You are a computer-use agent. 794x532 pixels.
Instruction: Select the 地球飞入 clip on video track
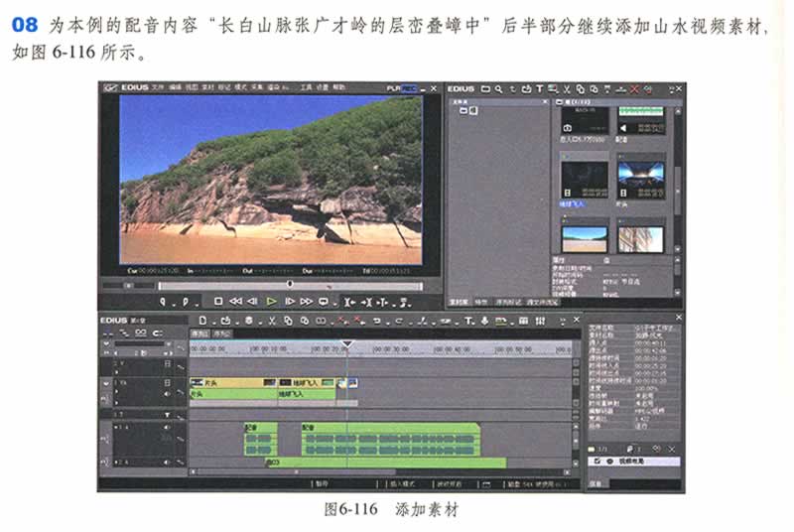[307, 383]
